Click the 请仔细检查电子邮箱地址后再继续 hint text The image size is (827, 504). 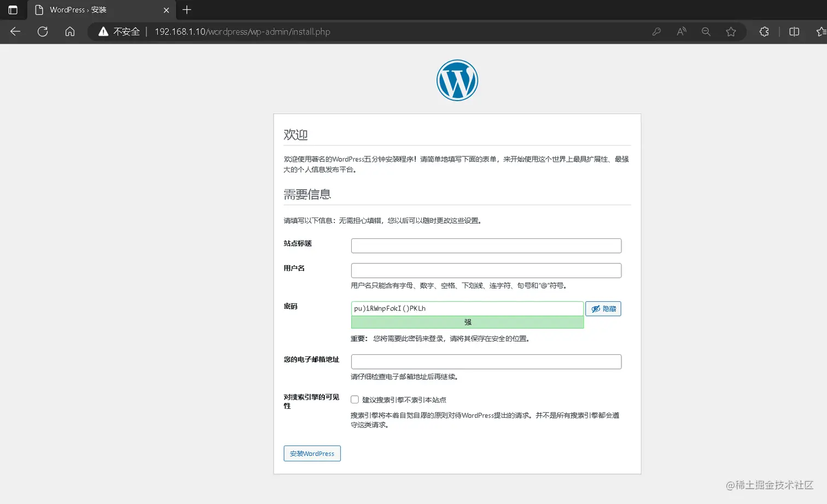404,377
